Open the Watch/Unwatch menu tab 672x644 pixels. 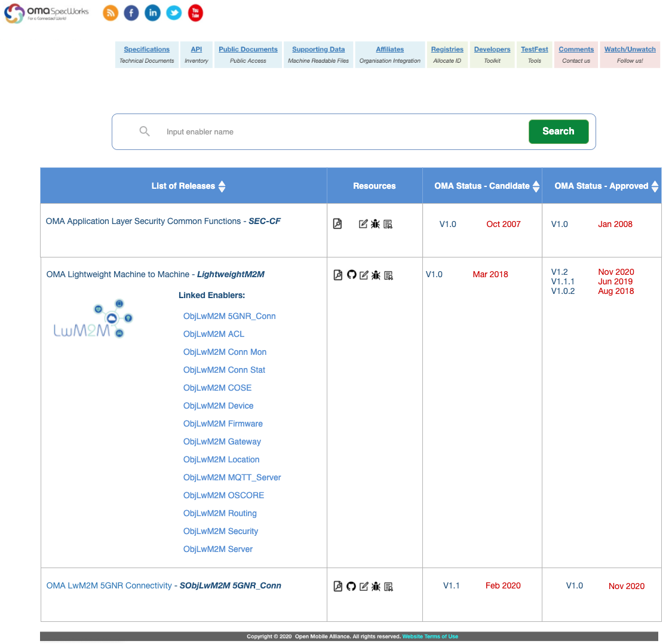(x=630, y=54)
